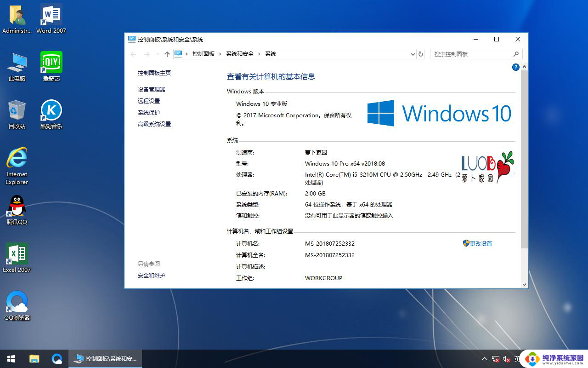588x368 pixels.
Task: Select the 控制面板 system window taskbar button
Action: [105, 359]
